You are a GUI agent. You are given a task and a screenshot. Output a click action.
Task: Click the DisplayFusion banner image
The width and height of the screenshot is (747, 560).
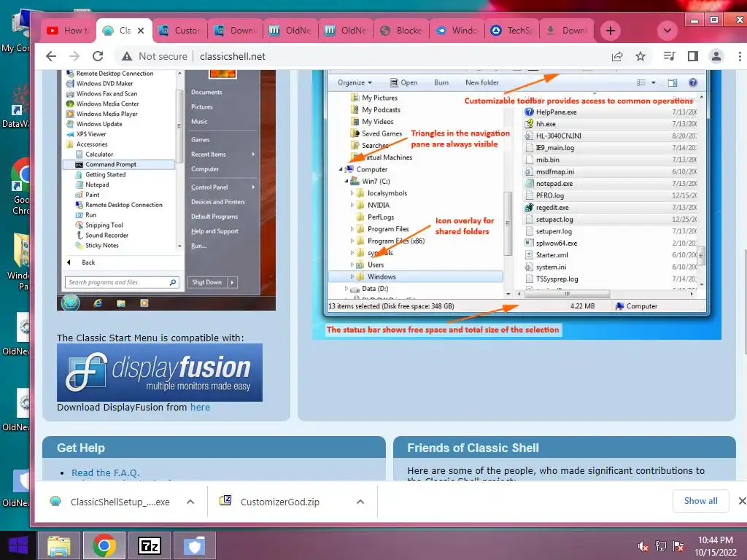click(160, 373)
